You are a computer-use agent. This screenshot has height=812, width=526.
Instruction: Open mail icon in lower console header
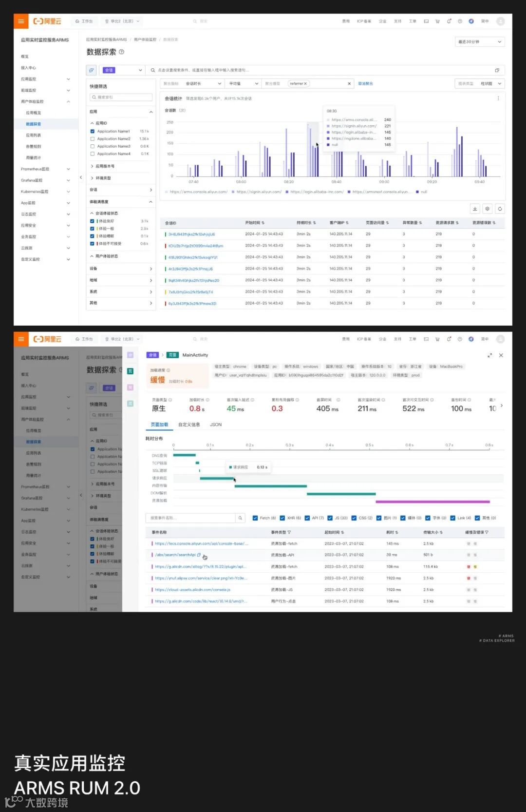tap(426, 339)
